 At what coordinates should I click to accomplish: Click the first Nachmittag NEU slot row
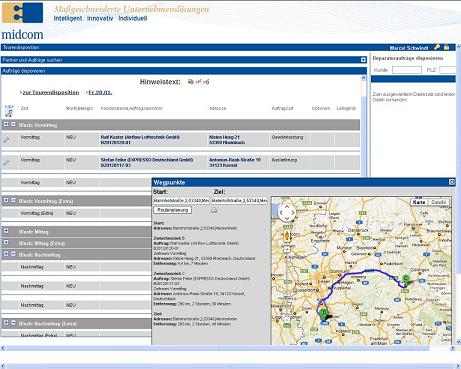point(76,267)
